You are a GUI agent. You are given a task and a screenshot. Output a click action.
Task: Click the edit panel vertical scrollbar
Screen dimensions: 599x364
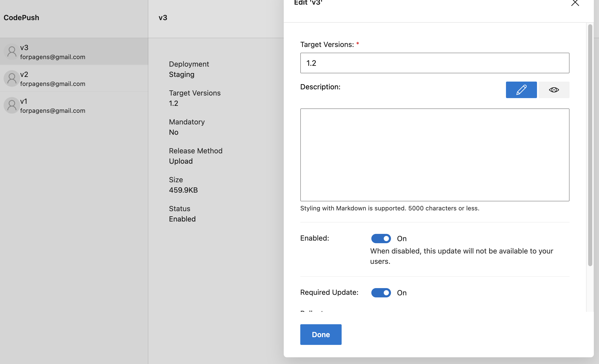click(590, 145)
